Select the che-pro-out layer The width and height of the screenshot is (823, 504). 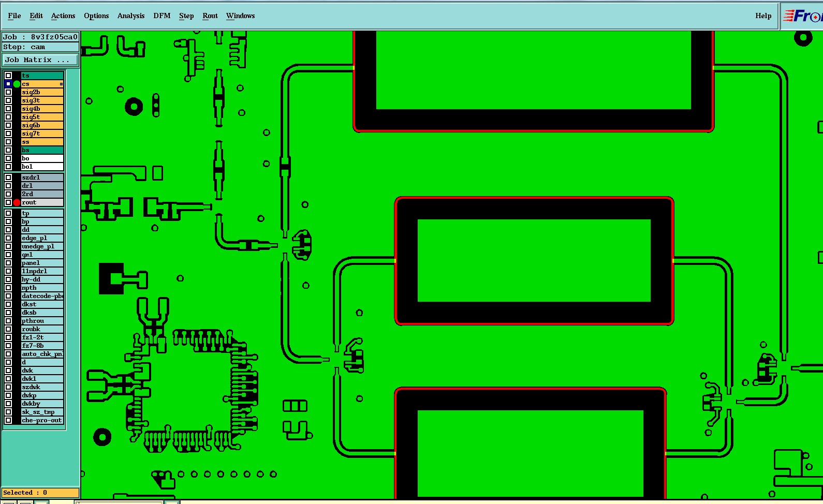click(x=42, y=420)
